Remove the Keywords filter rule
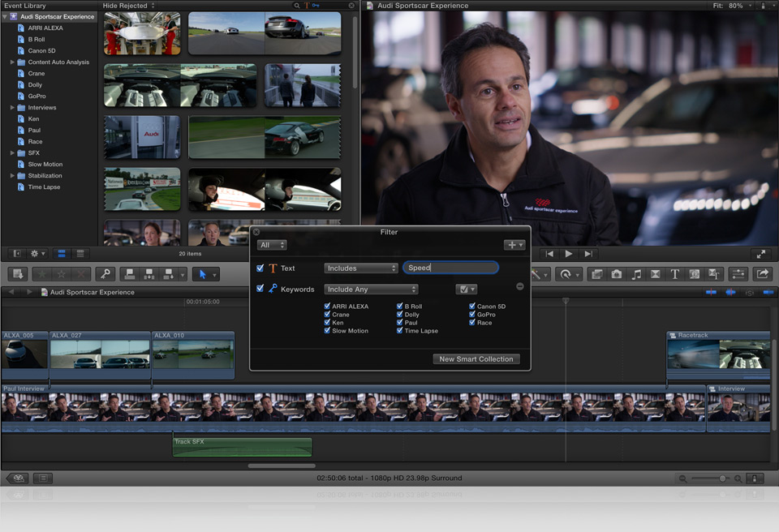Viewport: 779px width, 532px height. (x=519, y=286)
